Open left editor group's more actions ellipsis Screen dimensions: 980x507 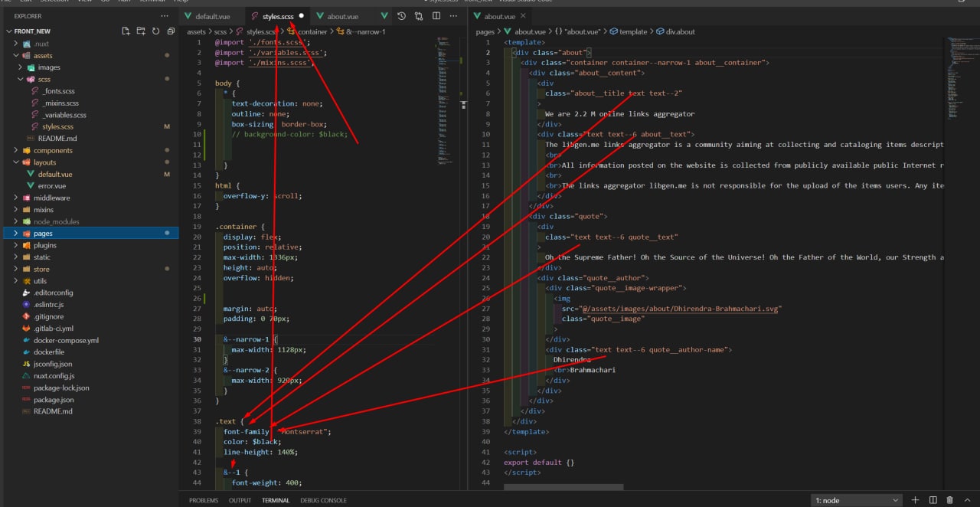point(452,16)
